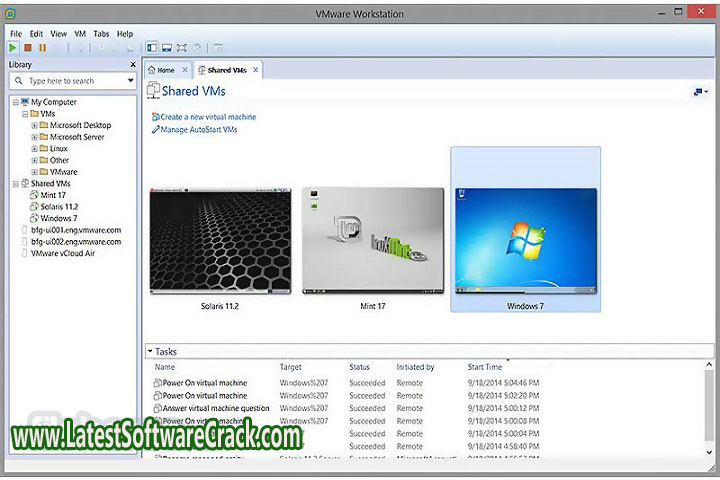
Task: Toggle the thumbnail bar toolbar icon
Action: (167, 47)
